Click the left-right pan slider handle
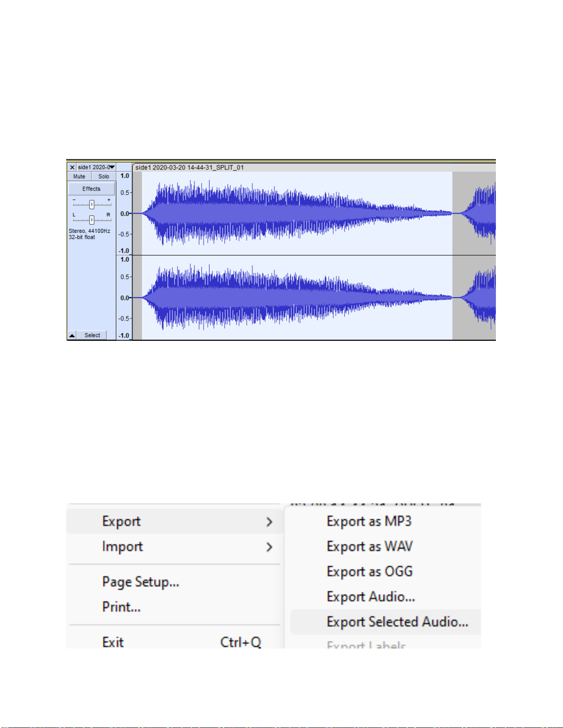Screen dimensions: 563x728 (91, 220)
